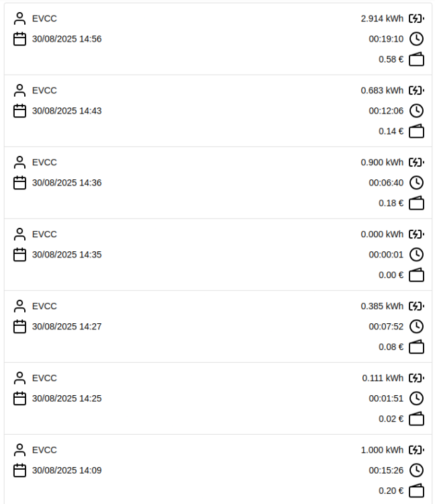Click the 0.000 kWh energy value

[382, 235]
